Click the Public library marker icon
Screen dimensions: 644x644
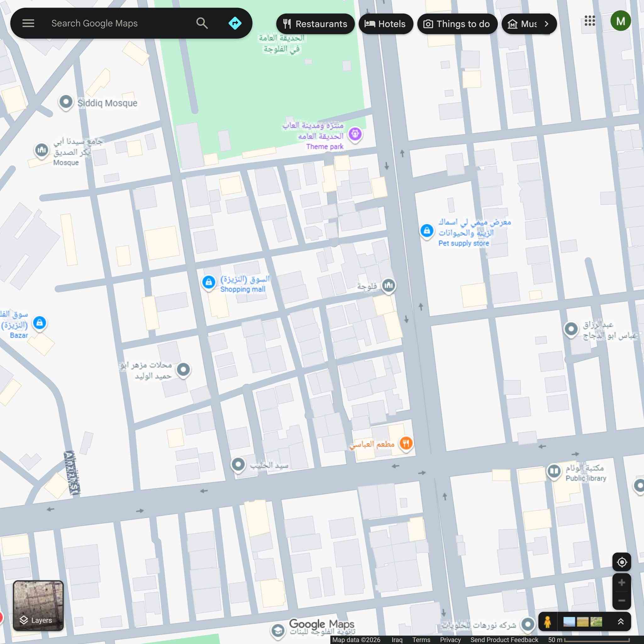(554, 471)
